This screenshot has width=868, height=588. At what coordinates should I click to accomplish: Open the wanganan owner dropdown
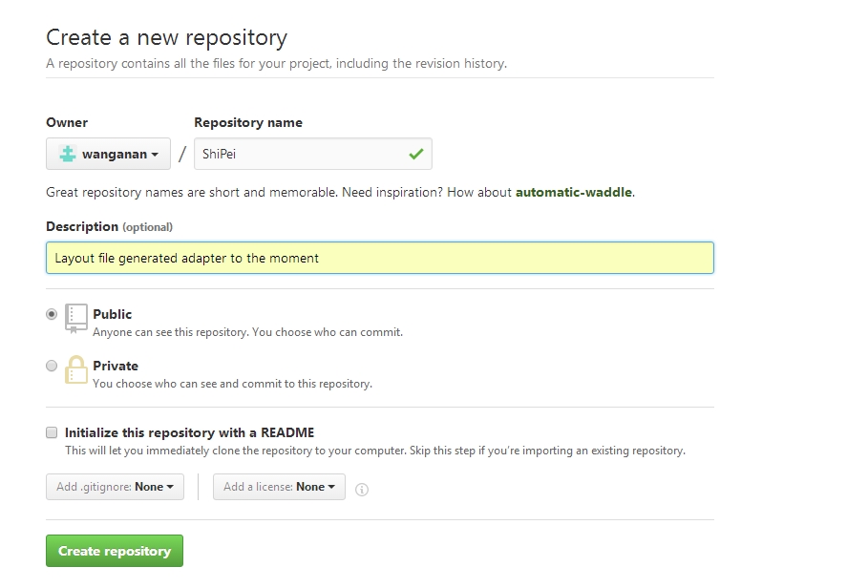108,154
